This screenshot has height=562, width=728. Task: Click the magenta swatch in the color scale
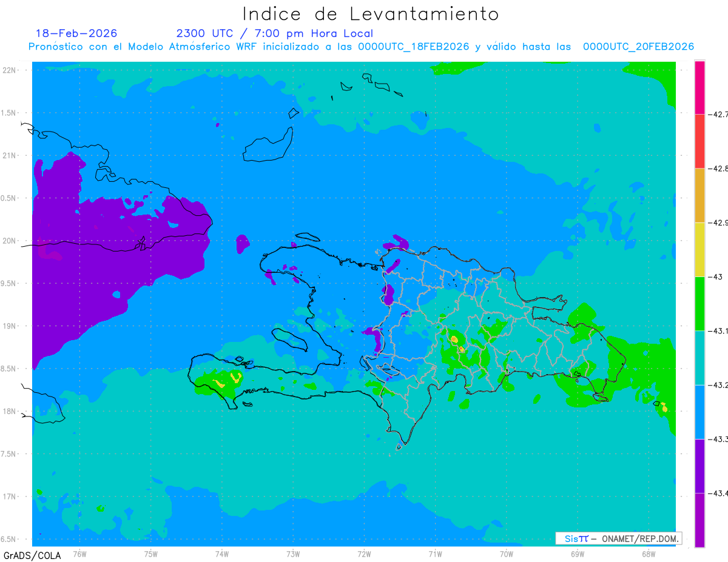(x=699, y=87)
